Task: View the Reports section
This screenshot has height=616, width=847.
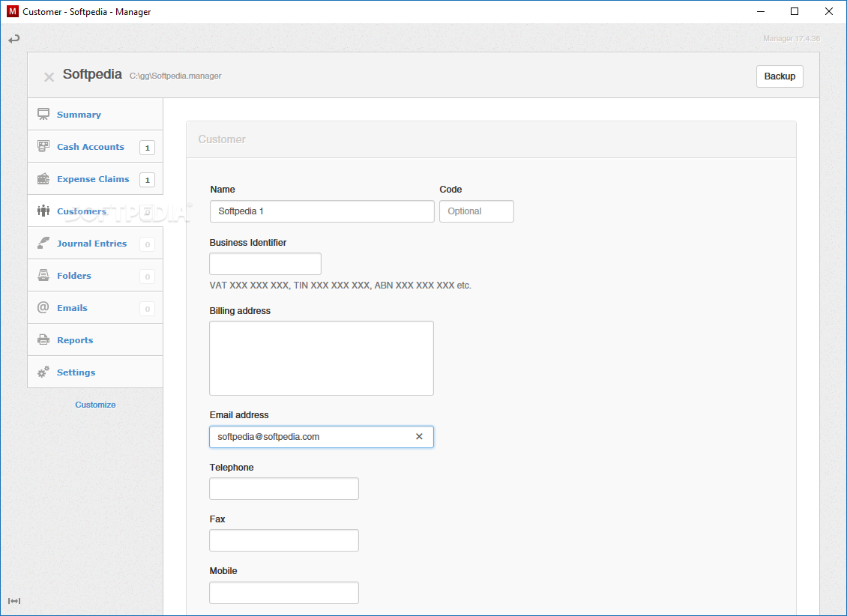Action: (95, 339)
